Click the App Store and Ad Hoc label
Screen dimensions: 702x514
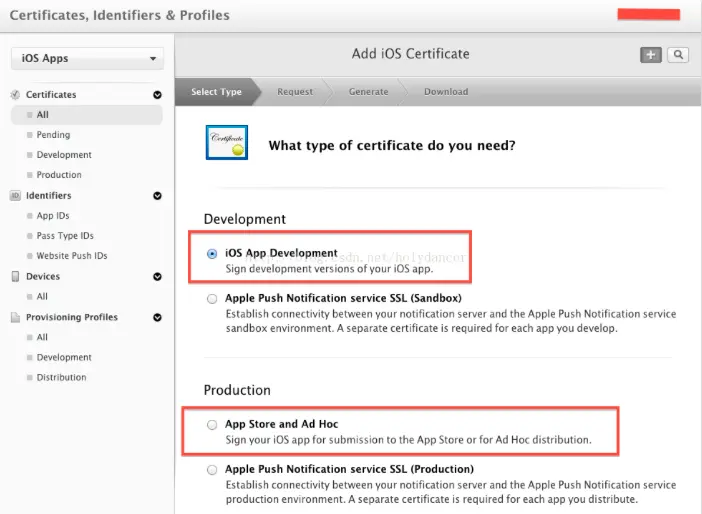282,424
